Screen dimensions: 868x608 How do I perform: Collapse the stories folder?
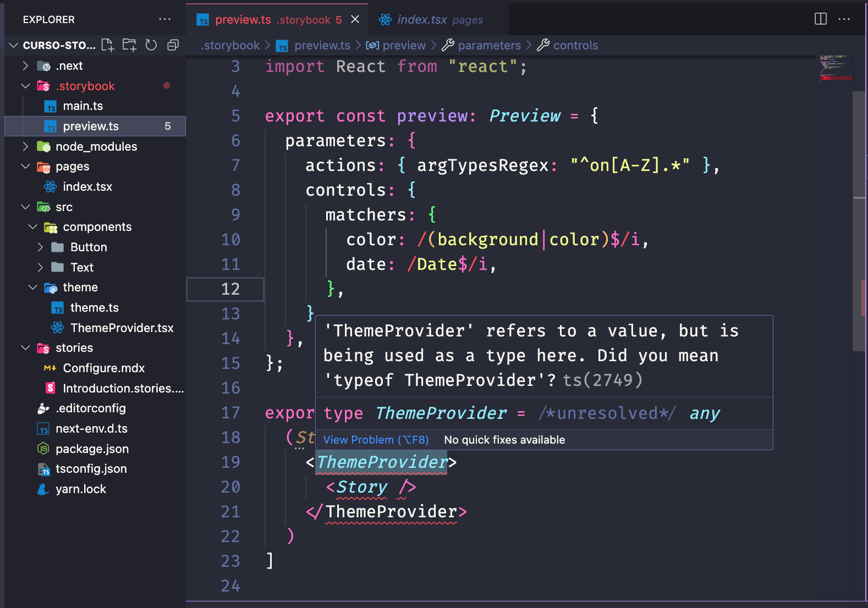(x=25, y=348)
